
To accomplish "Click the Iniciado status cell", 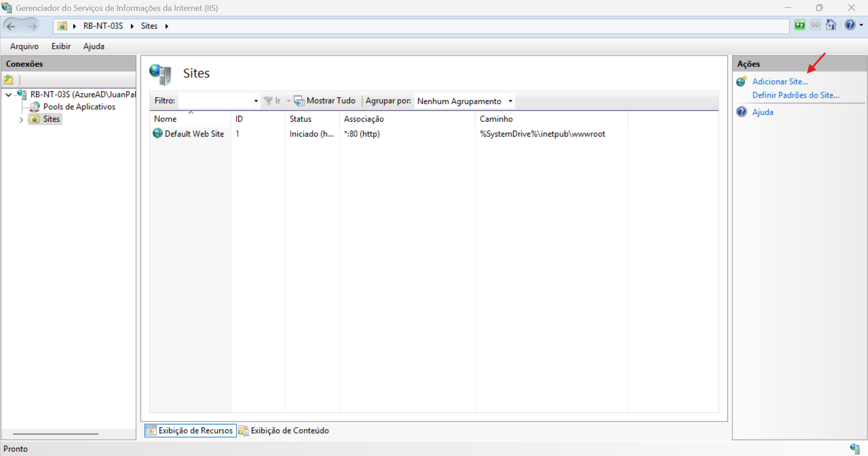I will click(x=312, y=134).
